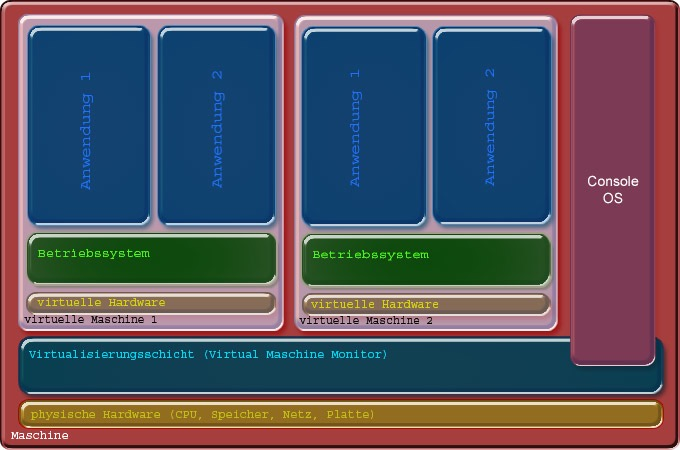Click the 'Betriebssystem' text in virtuelle Maschine 1
Viewport: 680px width, 450px height.
coord(94,254)
